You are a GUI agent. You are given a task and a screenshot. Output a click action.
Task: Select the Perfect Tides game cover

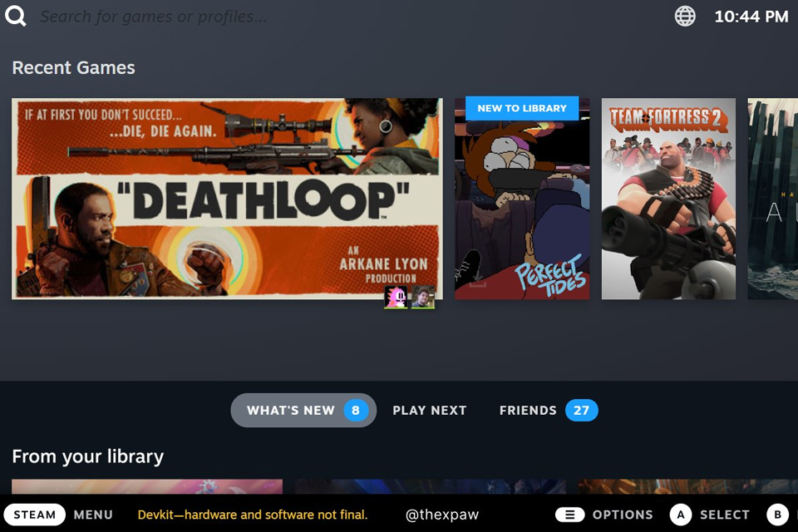coord(522,199)
